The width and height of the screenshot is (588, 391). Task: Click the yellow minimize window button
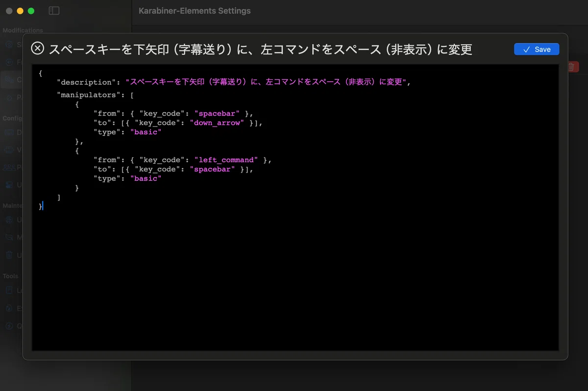click(x=20, y=11)
